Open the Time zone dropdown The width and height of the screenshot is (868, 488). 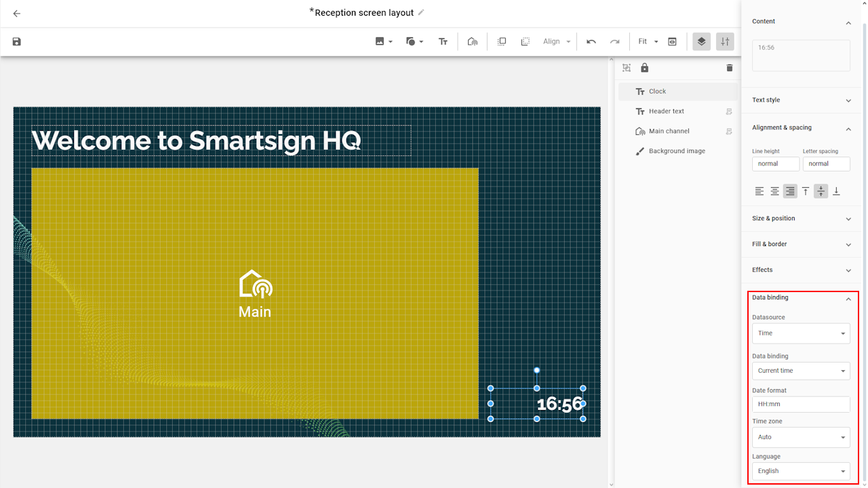pos(801,437)
